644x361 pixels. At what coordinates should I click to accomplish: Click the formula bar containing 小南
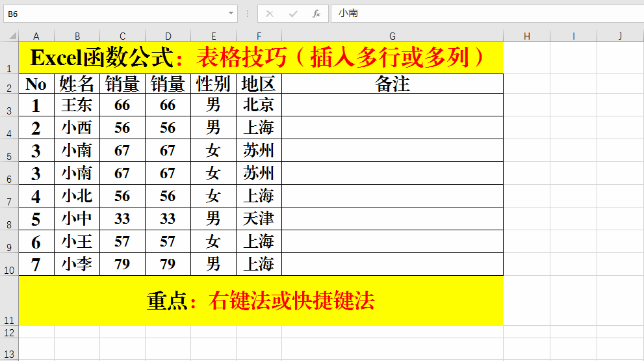pyautogui.click(x=487, y=14)
